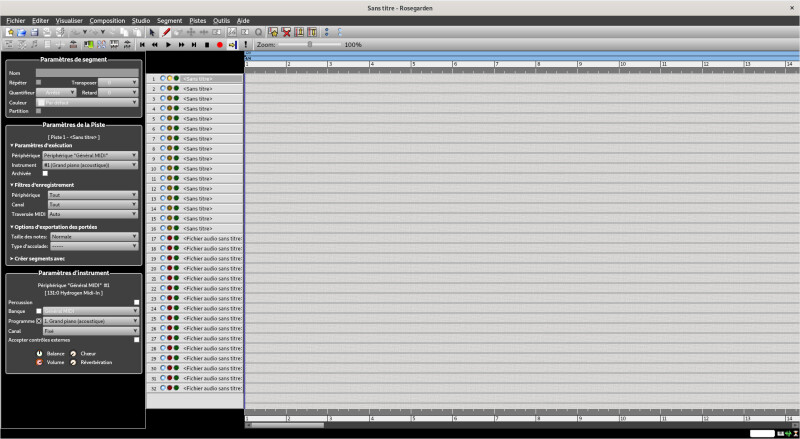This screenshot has width=800, height=439.
Task: Toggle the Partition checkbox
Action: [38, 111]
